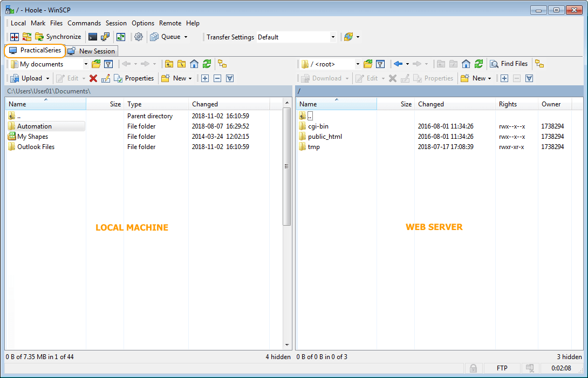This screenshot has height=378, width=588.
Task: Click the globe update icon
Action: point(348,37)
